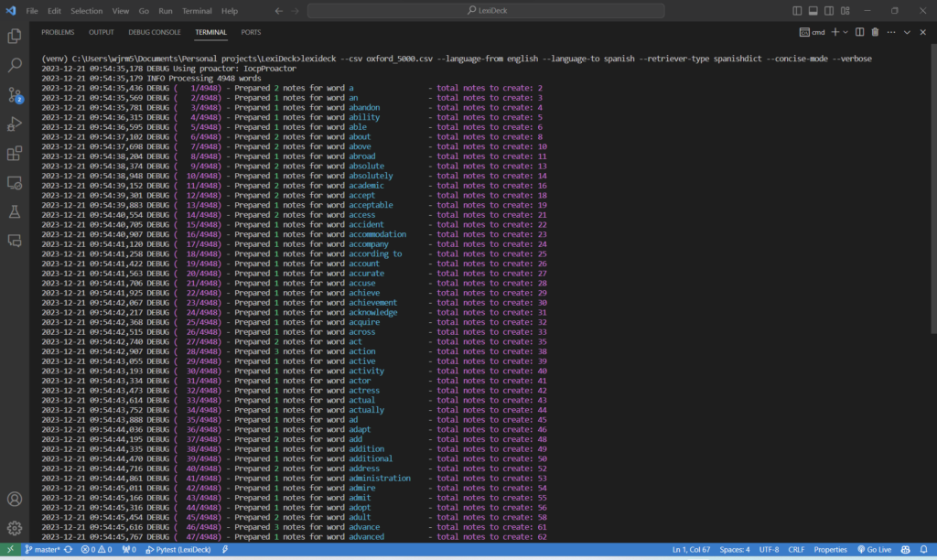This screenshot has height=560, width=937.
Task: Open the notifications bell in status bar
Action: pos(925,550)
